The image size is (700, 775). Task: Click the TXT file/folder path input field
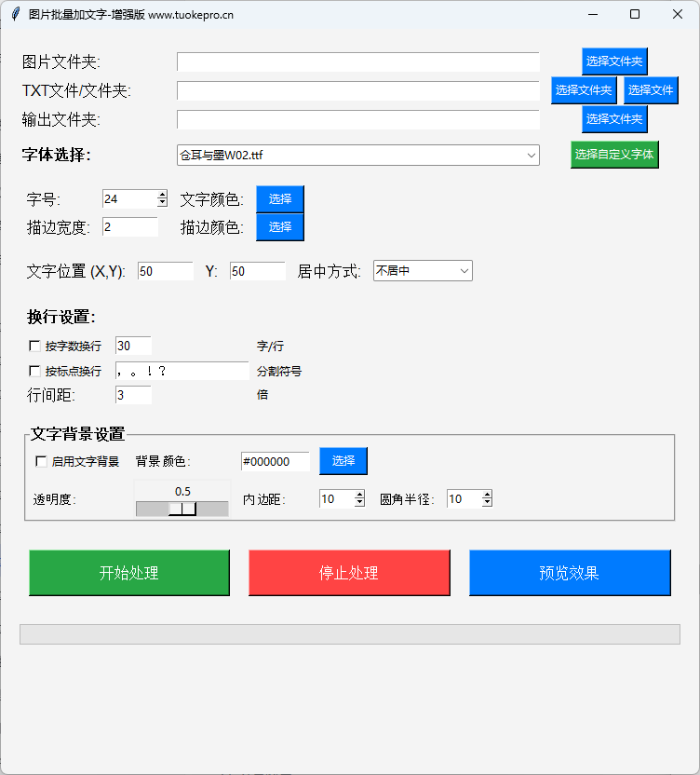pos(358,91)
